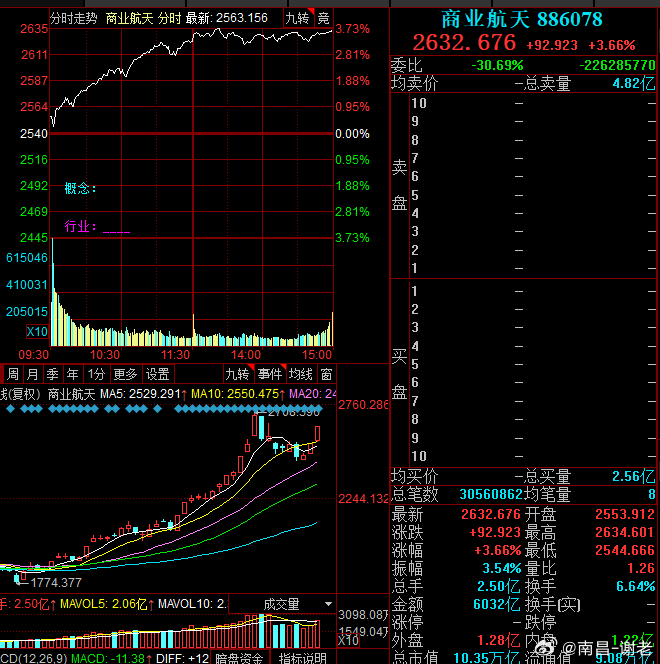Click the 14:00 time axis label
The image size is (660, 664).
(246, 354)
